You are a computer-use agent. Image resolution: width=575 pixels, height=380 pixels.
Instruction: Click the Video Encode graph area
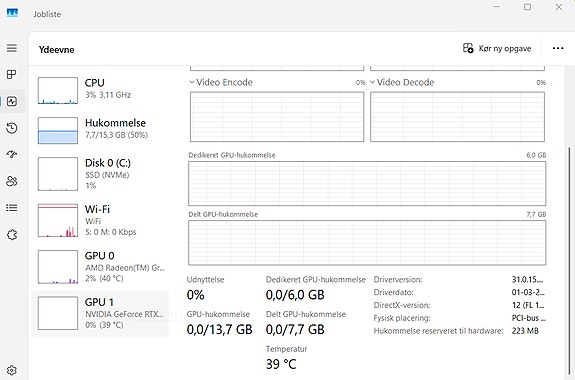tap(277, 117)
